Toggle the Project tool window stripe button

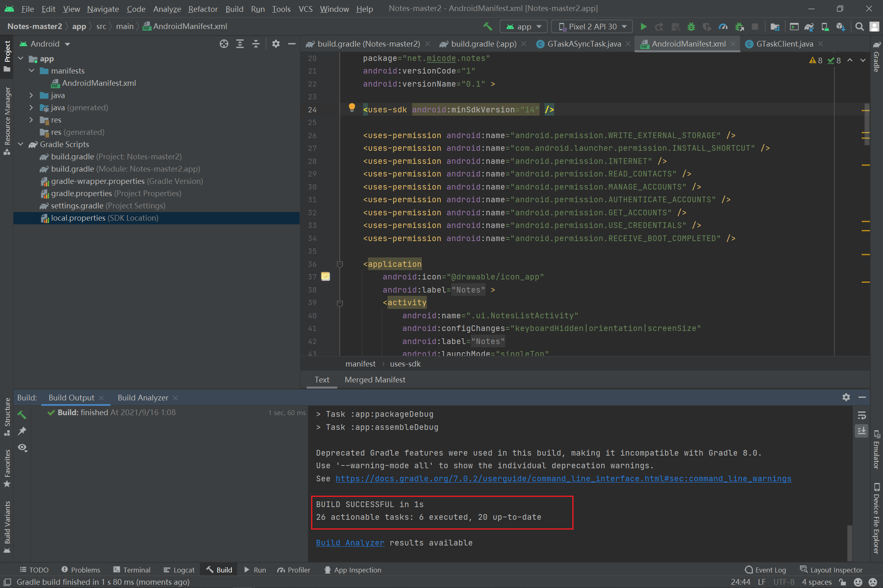(x=7, y=56)
